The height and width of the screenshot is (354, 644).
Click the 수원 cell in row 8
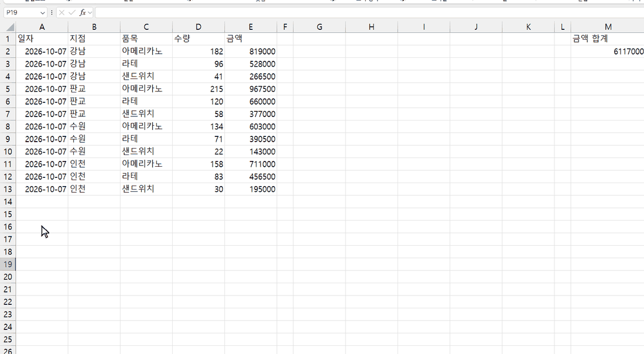pos(94,127)
